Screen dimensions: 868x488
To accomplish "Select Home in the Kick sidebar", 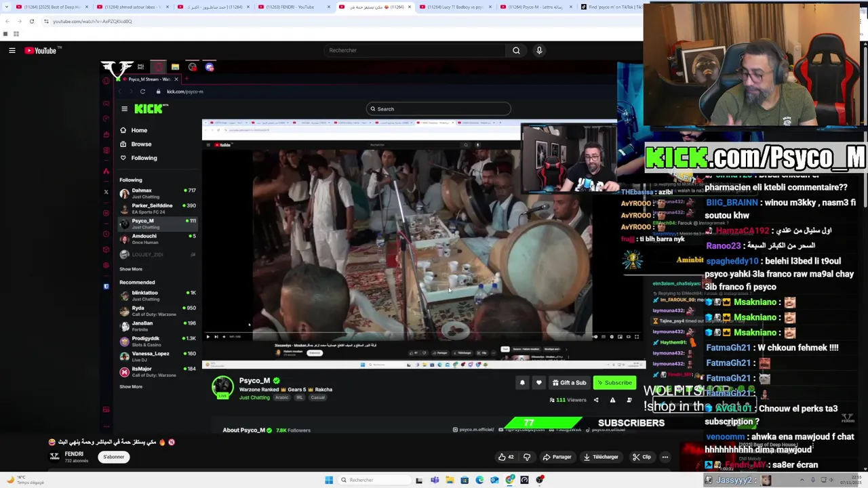I will click(139, 130).
